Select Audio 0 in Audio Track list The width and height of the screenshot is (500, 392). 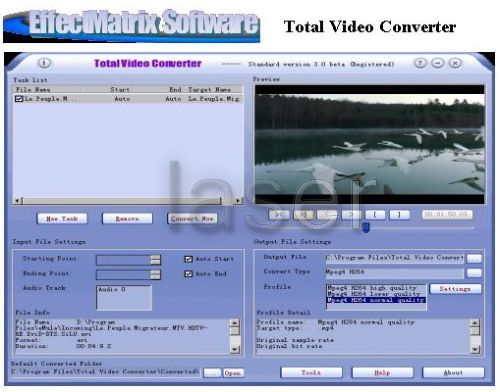coord(112,289)
